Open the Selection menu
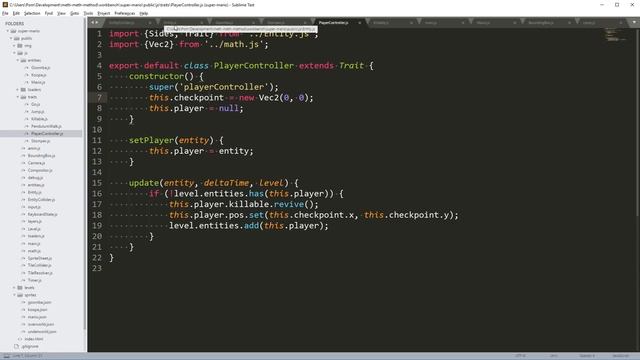Viewport: 640px width, 360px height. coord(32,13)
